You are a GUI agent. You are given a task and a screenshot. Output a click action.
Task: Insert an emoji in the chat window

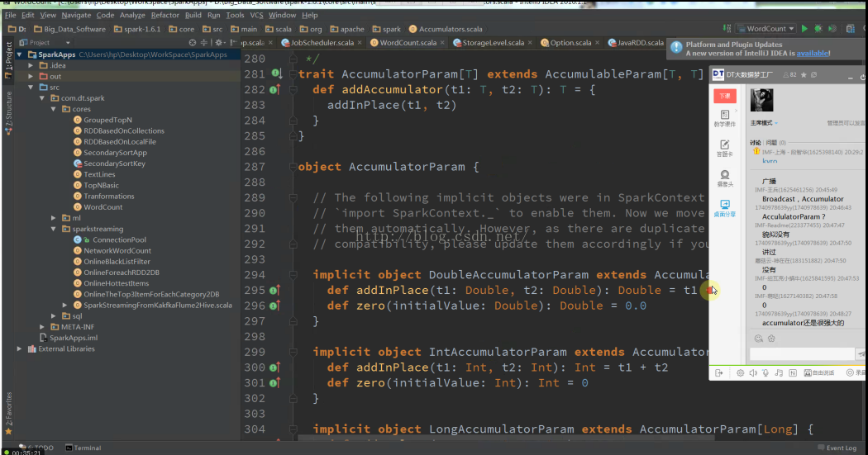point(758,339)
